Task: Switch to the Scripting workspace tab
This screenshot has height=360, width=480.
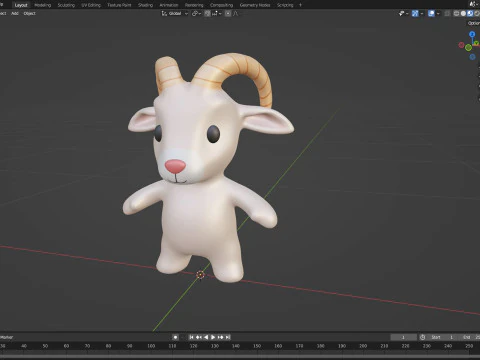Action: [285, 5]
